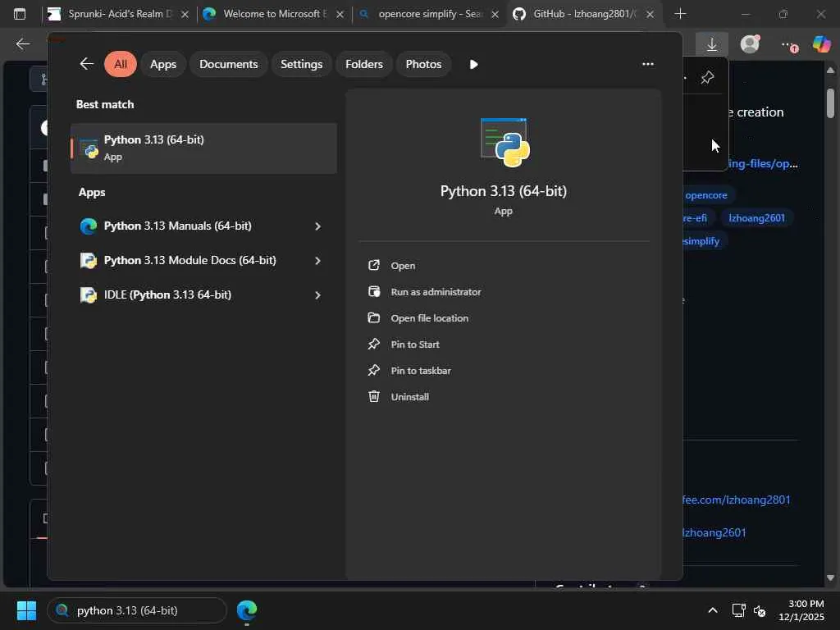Expand IDLE options chevron
Viewport: 840px width, 630px height.
[x=317, y=295]
